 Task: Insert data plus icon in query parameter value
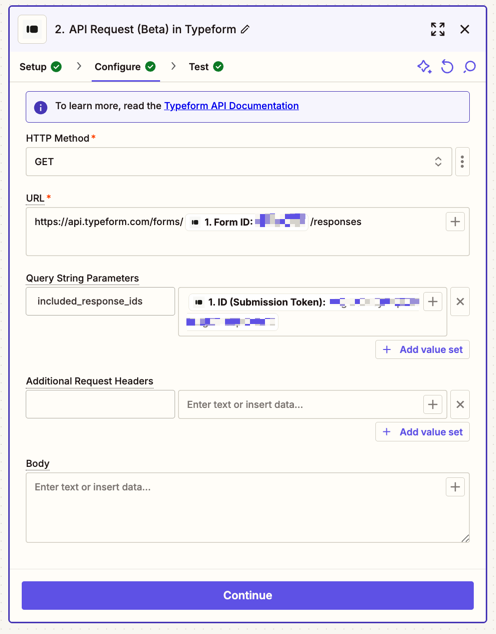(433, 302)
